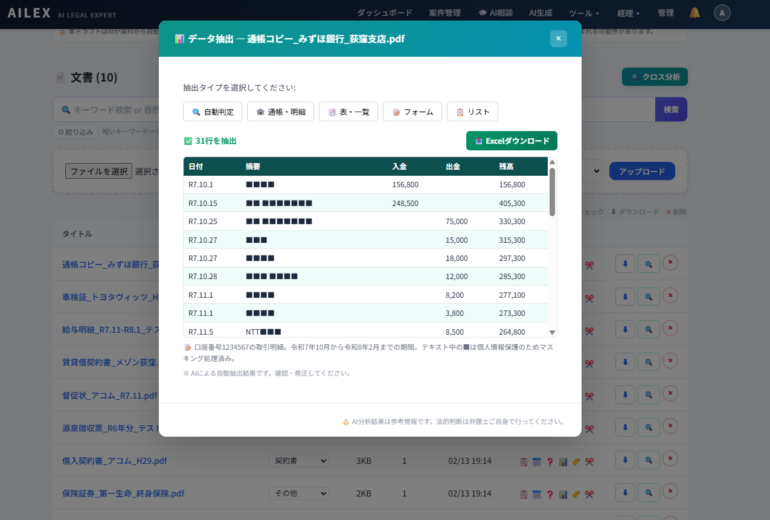Close the データ抽出 modal with the X button

pos(558,38)
